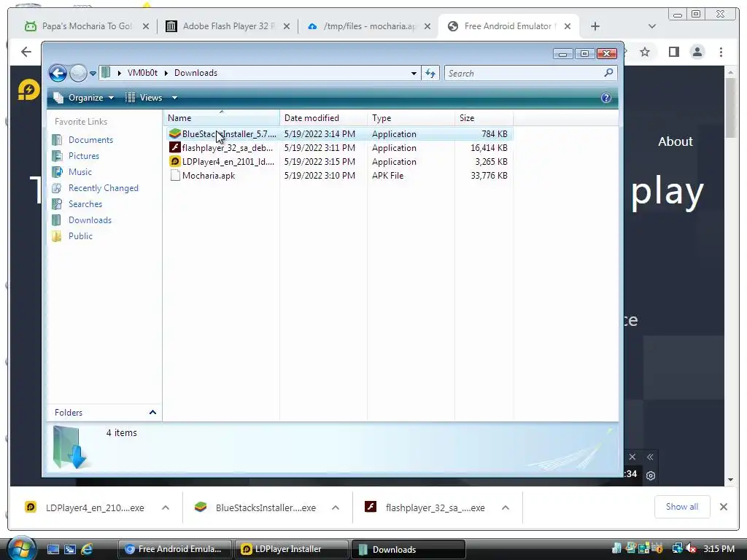747x560 pixels.
Task: Toggle Chrome side panel icon
Action: tap(673, 52)
